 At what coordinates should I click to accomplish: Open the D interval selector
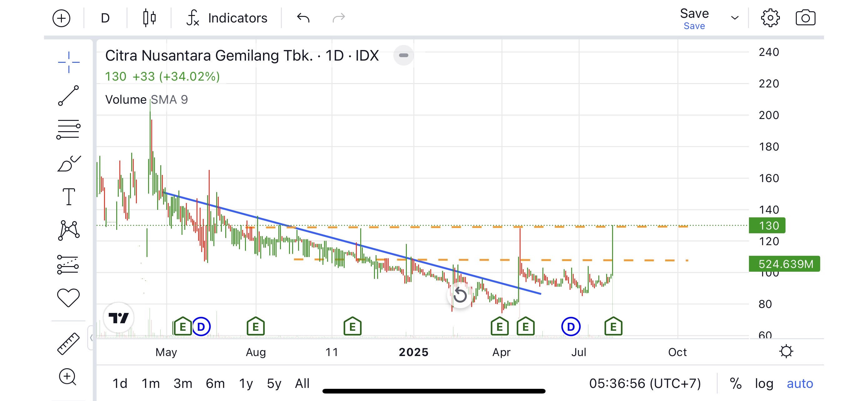click(x=105, y=18)
